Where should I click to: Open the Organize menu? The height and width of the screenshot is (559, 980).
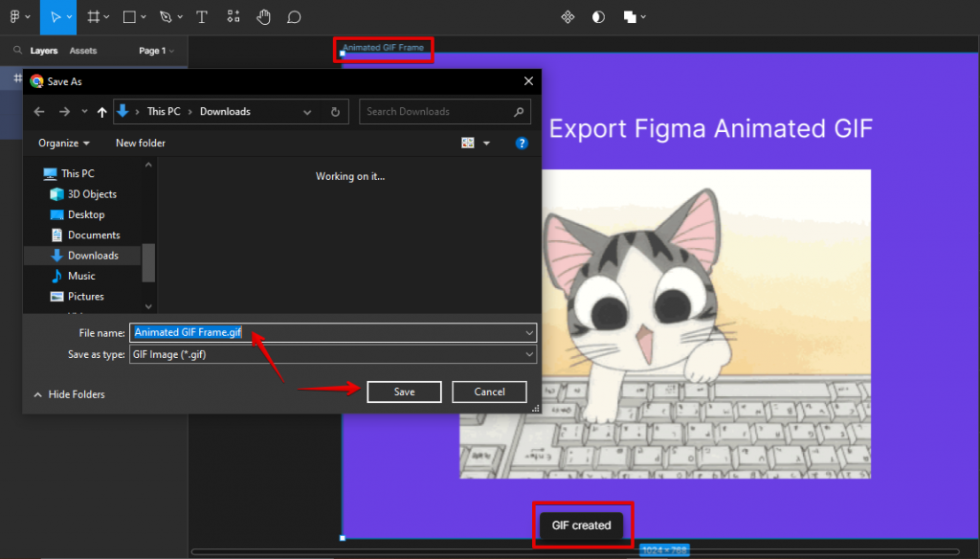[64, 143]
